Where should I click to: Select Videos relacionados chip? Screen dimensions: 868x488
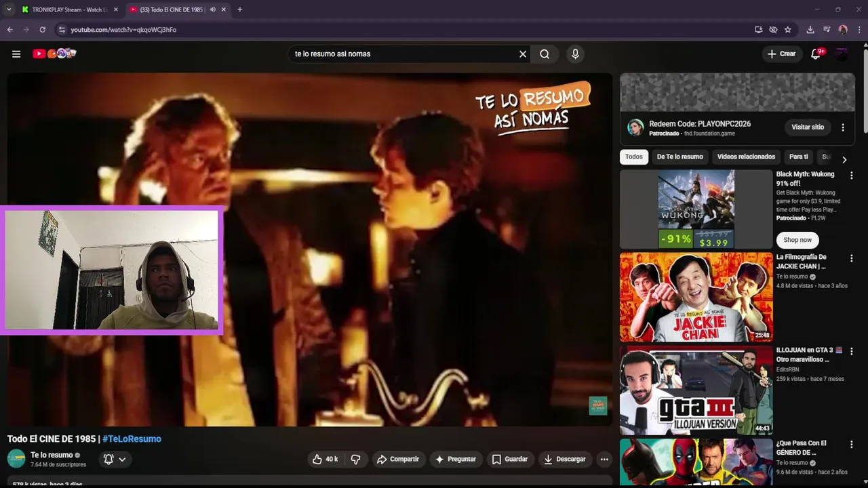(x=746, y=157)
